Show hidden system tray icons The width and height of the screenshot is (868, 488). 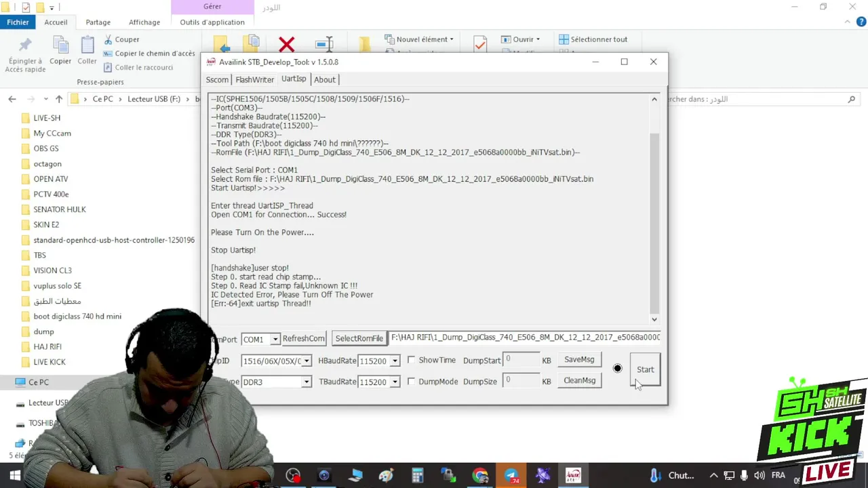click(713, 476)
